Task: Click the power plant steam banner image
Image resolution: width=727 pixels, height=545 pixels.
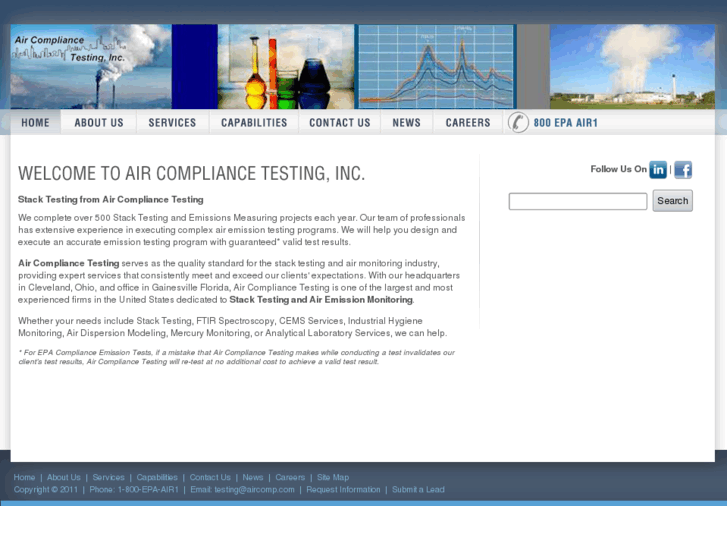Action: 632,67
